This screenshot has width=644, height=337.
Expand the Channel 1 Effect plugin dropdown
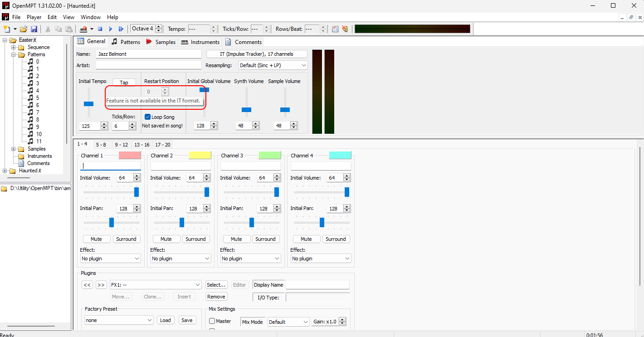coord(111,259)
